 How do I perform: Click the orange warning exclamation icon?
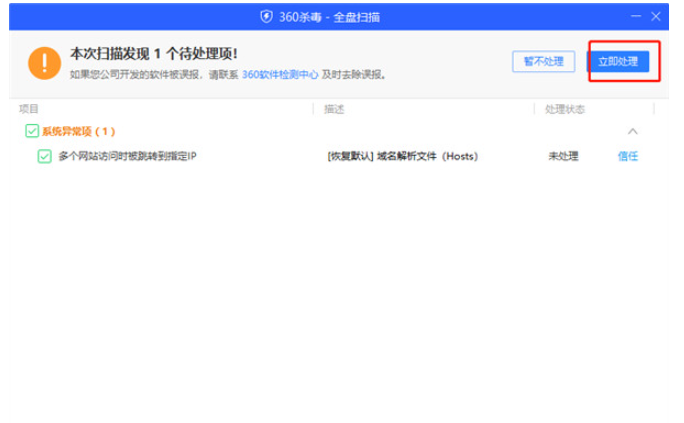(44, 63)
